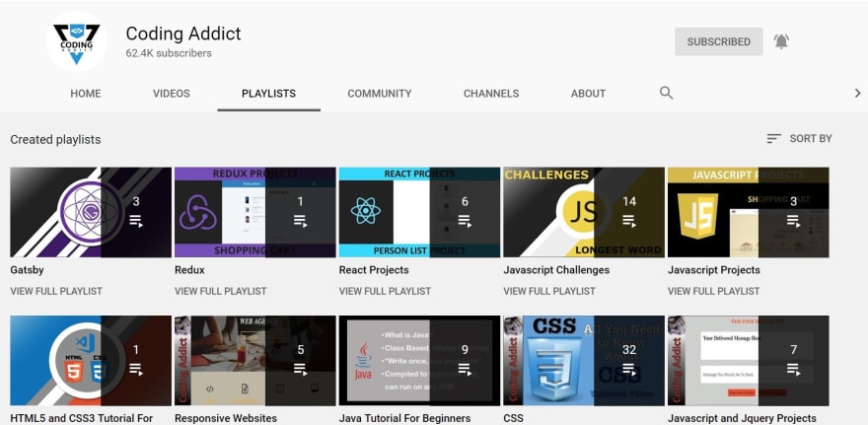Click the Coding Addict channel name
This screenshot has height=425, width=868.
tap(183, 34)
